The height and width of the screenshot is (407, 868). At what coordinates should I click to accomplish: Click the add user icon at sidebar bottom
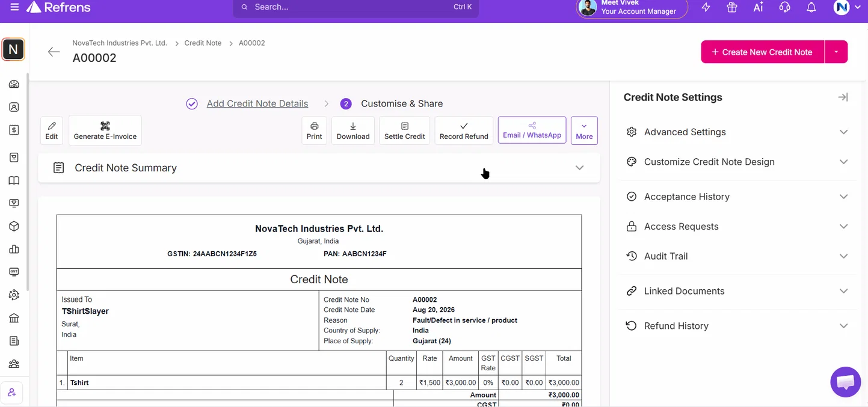click(x=11, y=393)
